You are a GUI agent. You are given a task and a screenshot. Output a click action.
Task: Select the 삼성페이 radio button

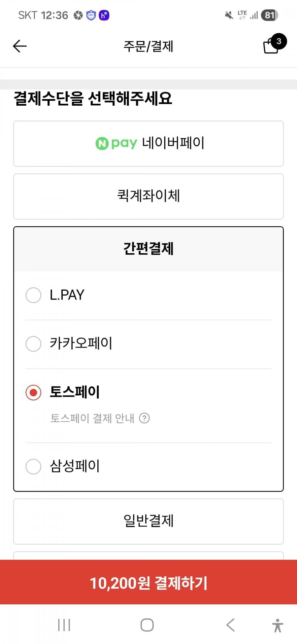33,466
